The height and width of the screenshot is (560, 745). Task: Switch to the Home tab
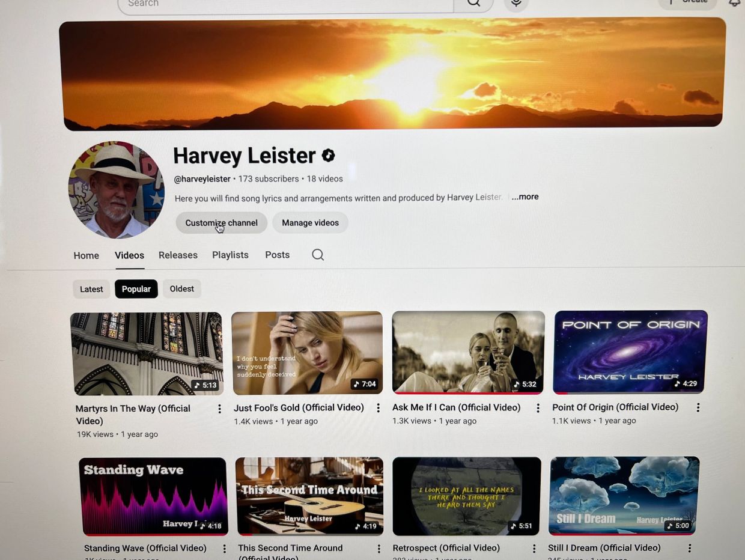point(86,255)
